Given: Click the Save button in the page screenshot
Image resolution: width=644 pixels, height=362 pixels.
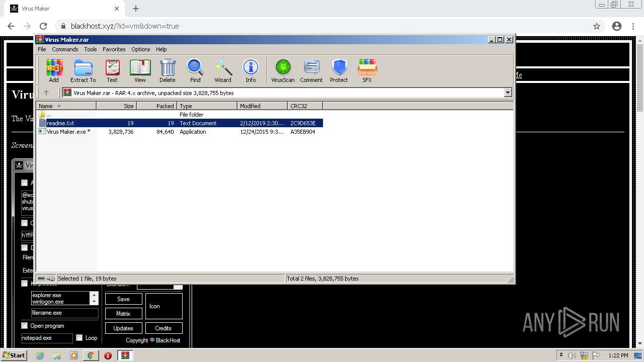Looking at the screenshot, I should (123, 299).
